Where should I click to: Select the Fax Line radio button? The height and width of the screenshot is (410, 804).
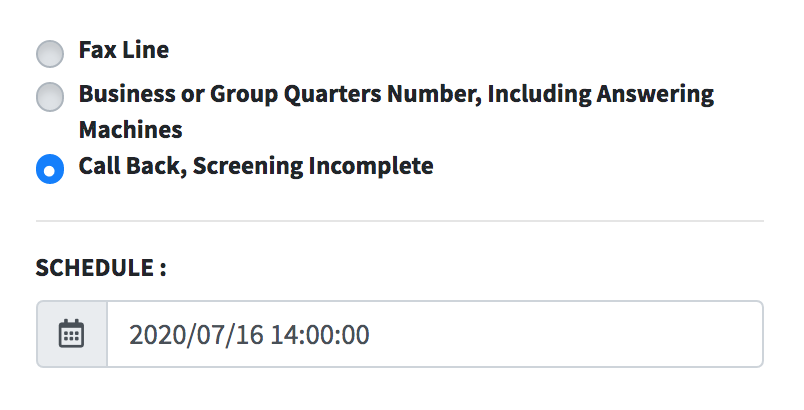(x=50, y=53)
